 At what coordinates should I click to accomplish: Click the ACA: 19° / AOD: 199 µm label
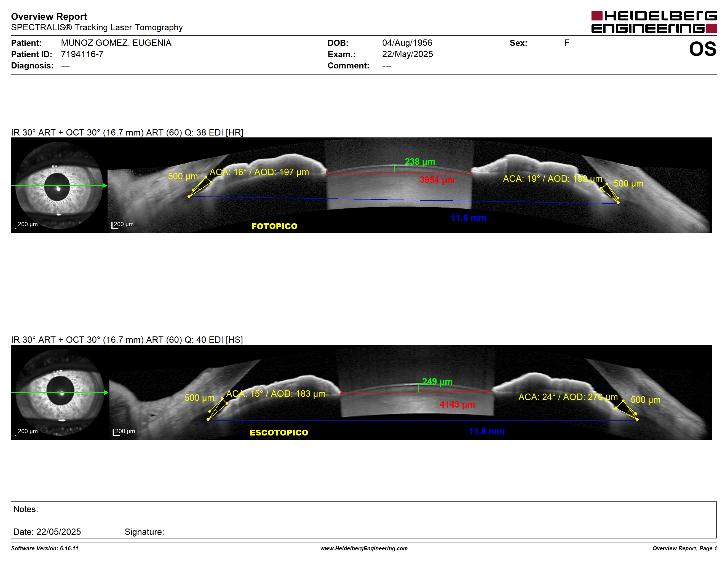point(552,179)
